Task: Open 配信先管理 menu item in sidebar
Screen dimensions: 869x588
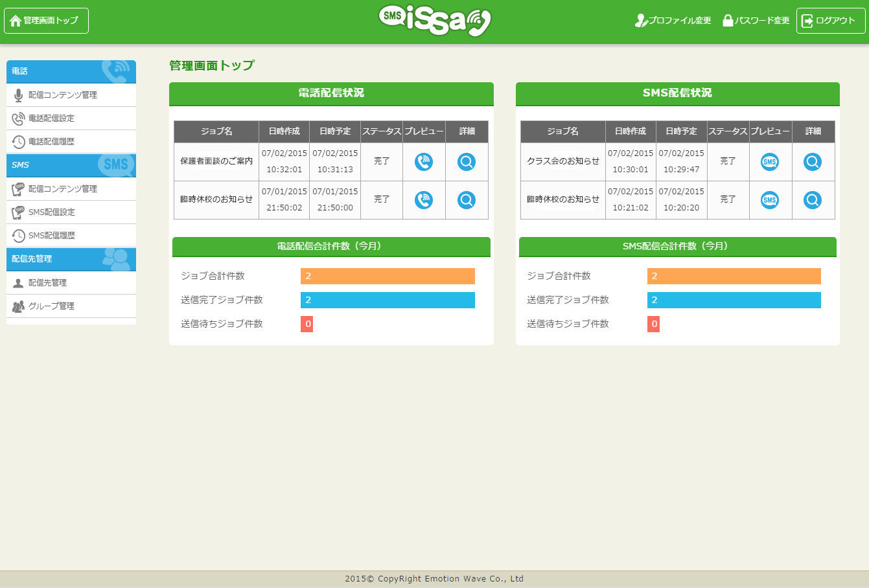Action: (x=71, y=283)
